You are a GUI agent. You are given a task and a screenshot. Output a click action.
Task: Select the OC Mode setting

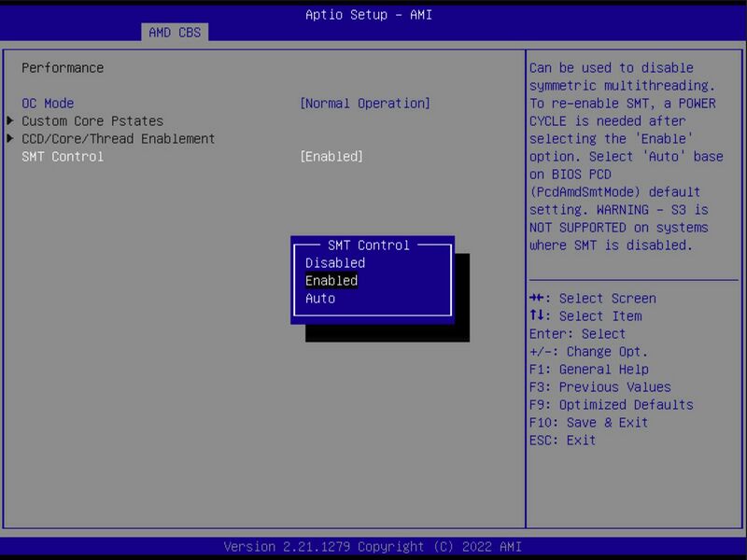coord(48,104)
